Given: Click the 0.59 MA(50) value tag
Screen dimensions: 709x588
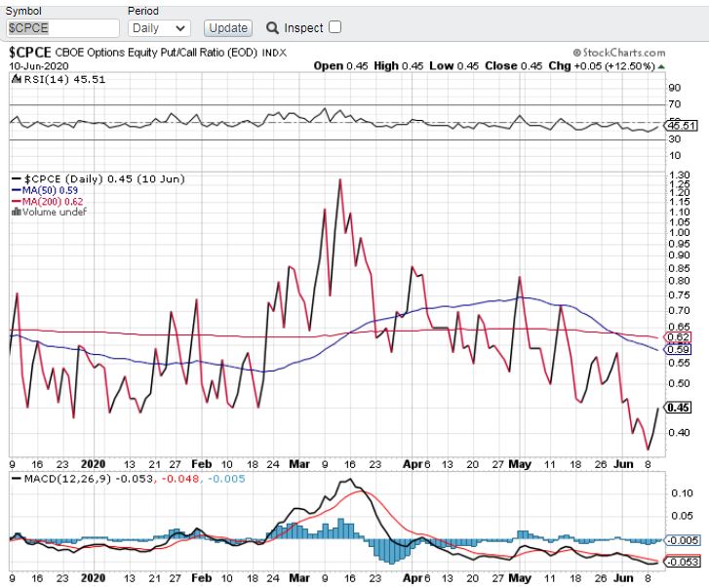Looking at the screenshot, I should tap(678, 349).
